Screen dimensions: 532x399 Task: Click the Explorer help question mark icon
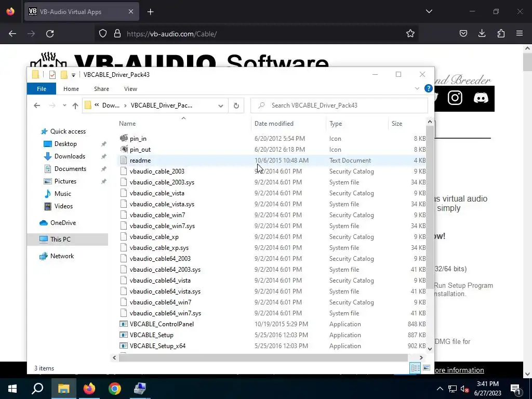428,88
